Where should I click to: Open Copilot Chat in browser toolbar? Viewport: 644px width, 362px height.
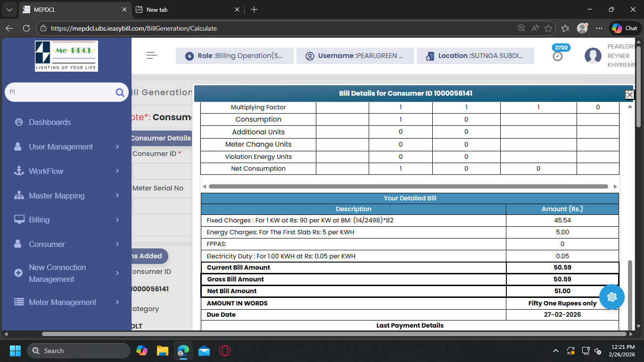pyautogui.click(x=625, y=28)
